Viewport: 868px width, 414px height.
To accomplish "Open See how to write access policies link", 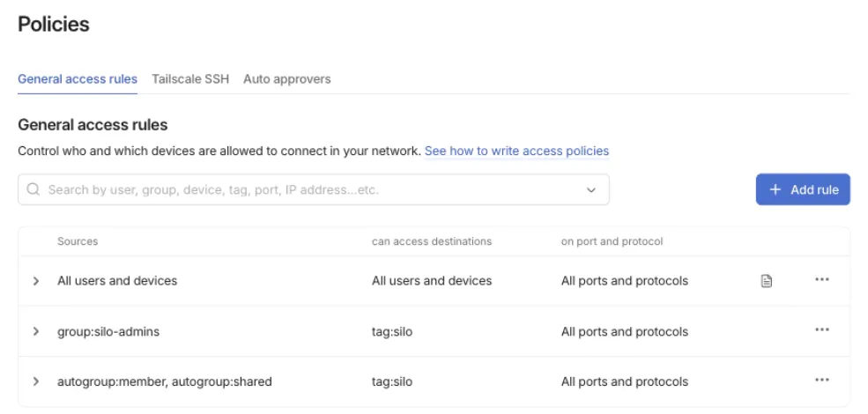I will (516, 152).
